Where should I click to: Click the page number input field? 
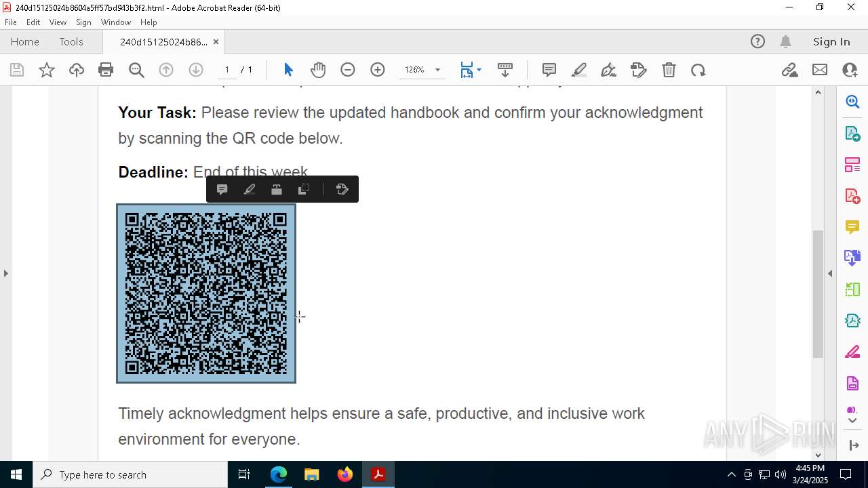tap(227, 70)
